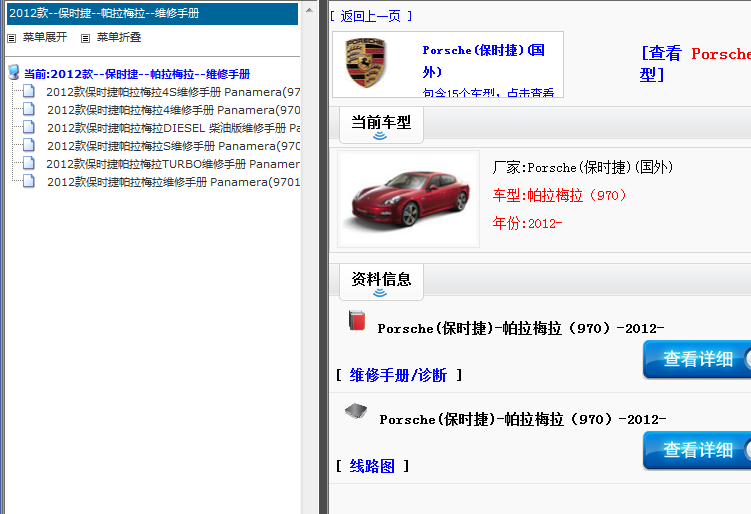751x514 pixels.
Task: Click the 菜单折叠 list icon
Action: pyautogui.click(x=86, y=38)
